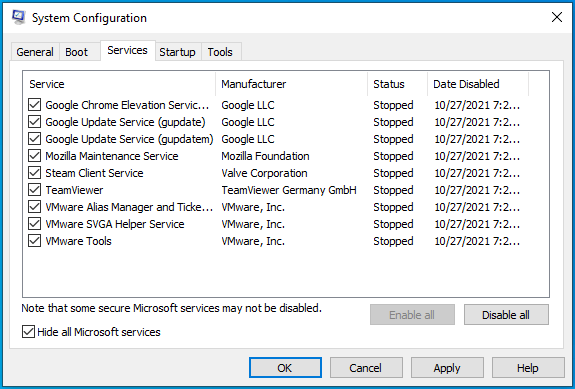Confirm with the OK button
The width and height of the screenshot is (575, 389).
pyautogui.click(x=285, y=368)
